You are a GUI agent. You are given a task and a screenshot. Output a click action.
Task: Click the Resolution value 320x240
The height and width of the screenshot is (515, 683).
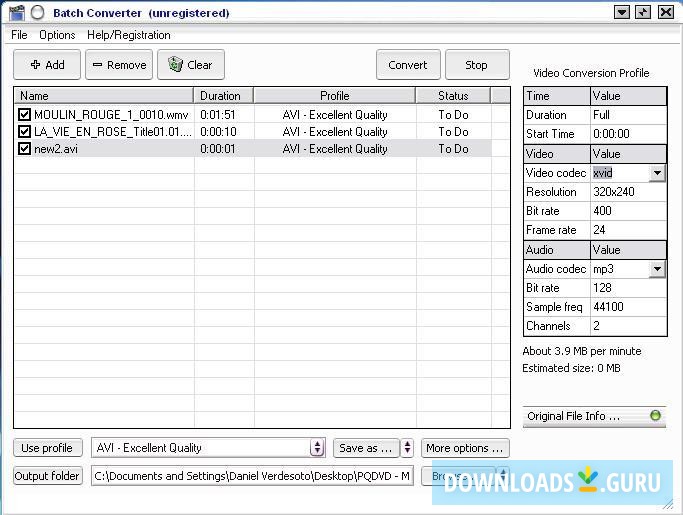coord(614,192)
